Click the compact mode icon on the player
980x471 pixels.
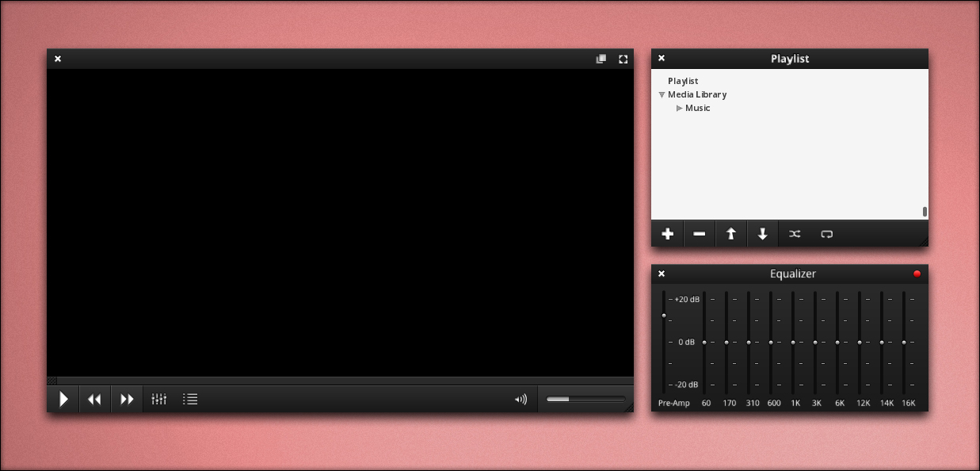[601, 59]
